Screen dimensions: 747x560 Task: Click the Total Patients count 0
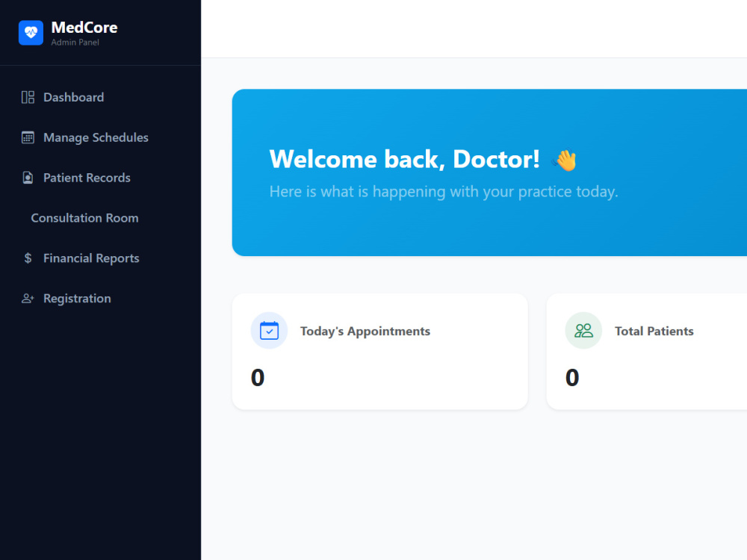(x=572, y=378)
